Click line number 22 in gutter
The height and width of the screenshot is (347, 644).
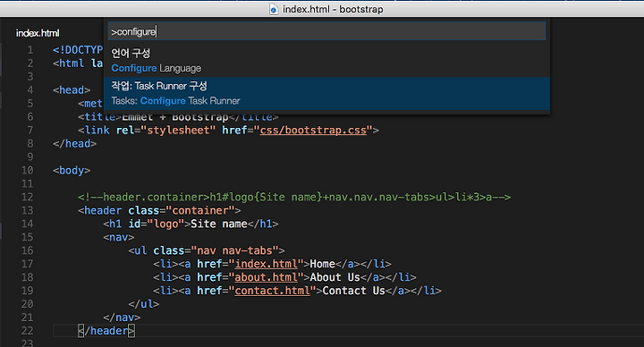coord(27,331)
